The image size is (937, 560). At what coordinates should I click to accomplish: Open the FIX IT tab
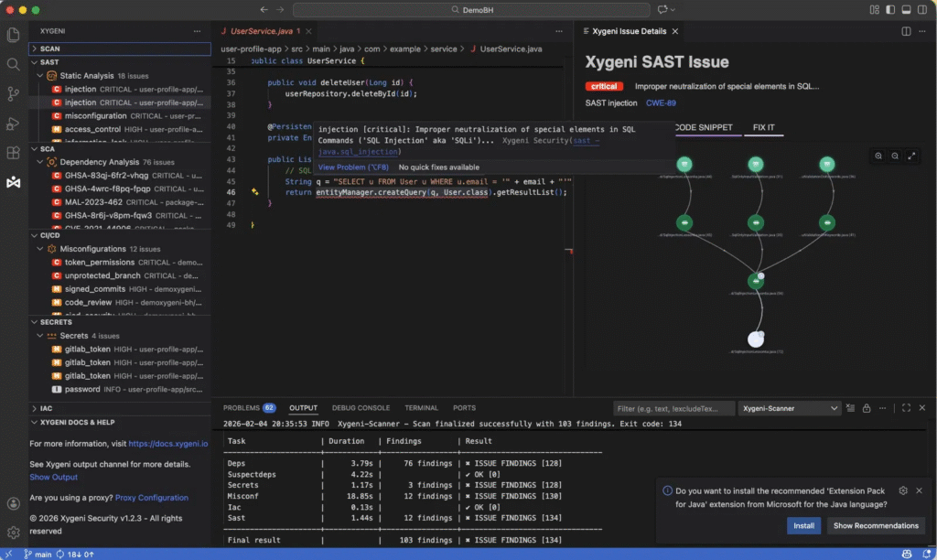click(763, 127)
